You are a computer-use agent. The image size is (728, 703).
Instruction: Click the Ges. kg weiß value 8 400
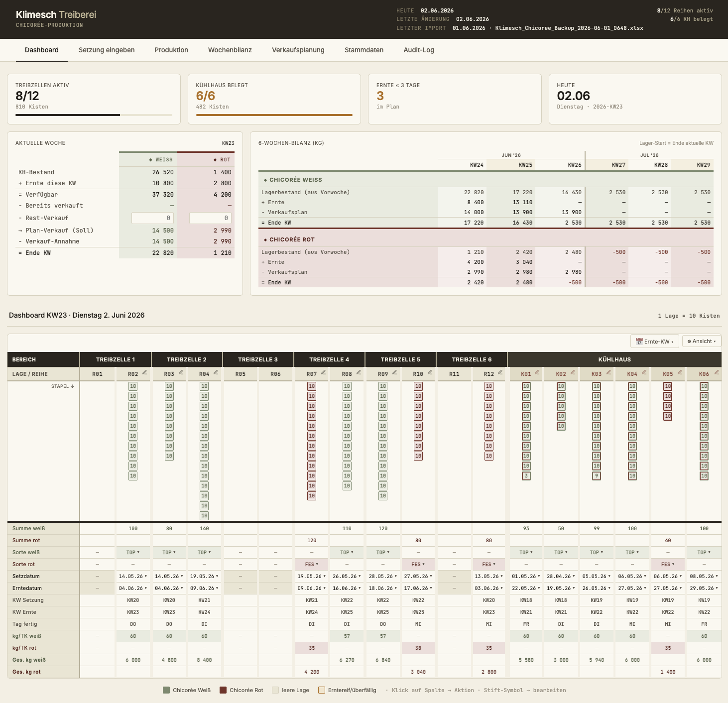tap(205, 660)
